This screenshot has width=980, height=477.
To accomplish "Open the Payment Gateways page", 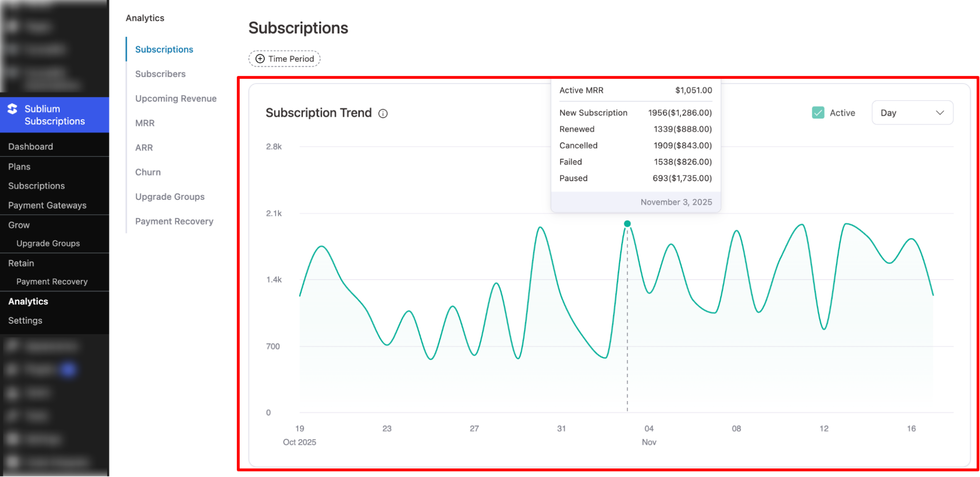I will click(48, 205).
